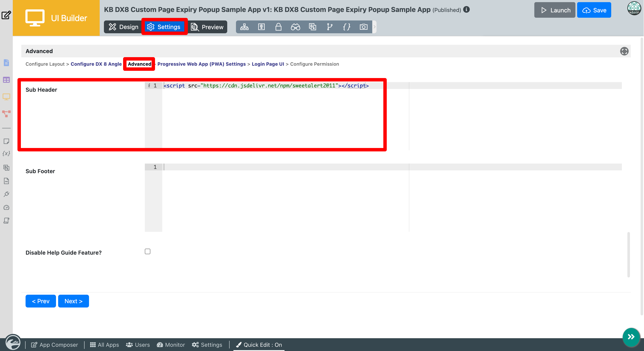Open Users in the bottom bar

(x=138, y=345)
